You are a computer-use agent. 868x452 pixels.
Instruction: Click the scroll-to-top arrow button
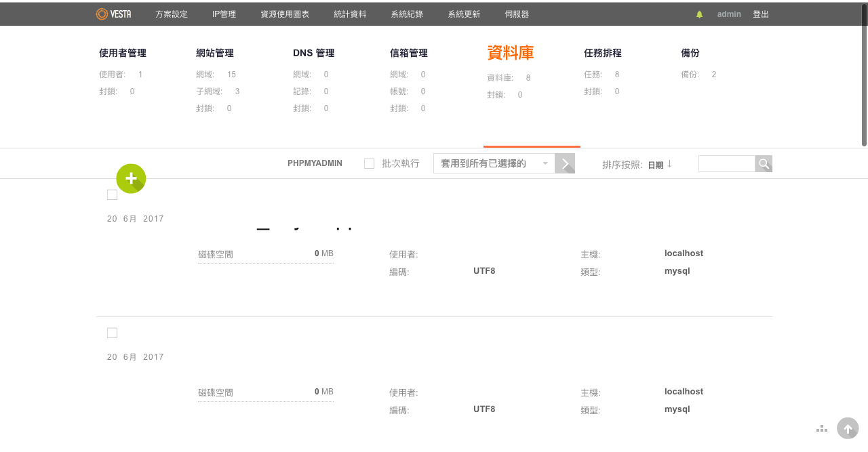(x=848, y=428)
